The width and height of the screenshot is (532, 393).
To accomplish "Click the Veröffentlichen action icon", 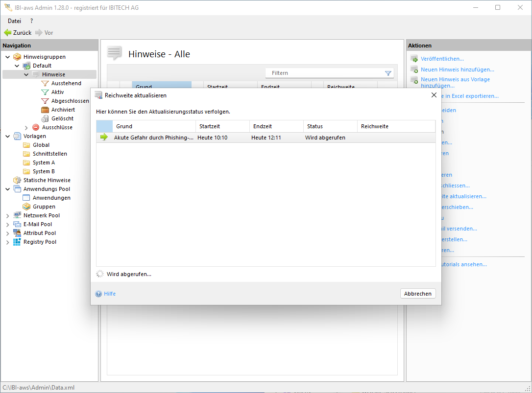I will tap(414, 59).
